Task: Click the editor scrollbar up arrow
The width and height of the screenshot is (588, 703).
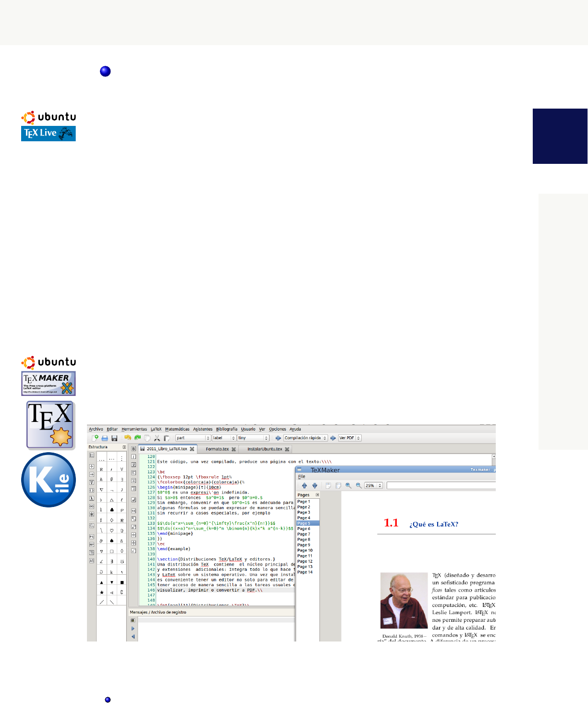Action: [494, 456]
